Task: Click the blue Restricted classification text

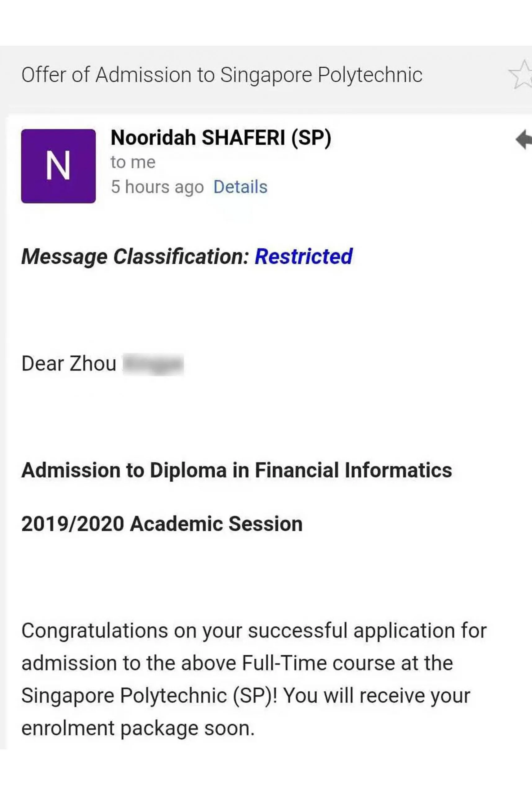Action: (303, 257)
